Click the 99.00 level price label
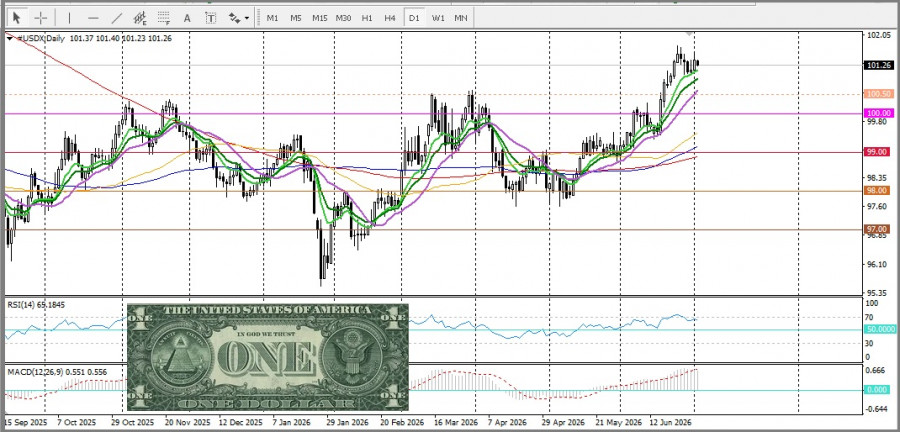The width and height of the screenshot is (900, 432). click(878, 151)
